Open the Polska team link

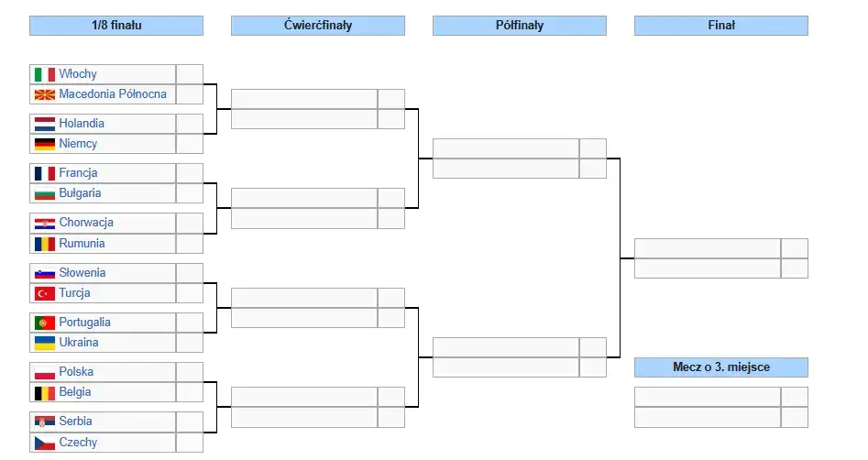(76, 372)
